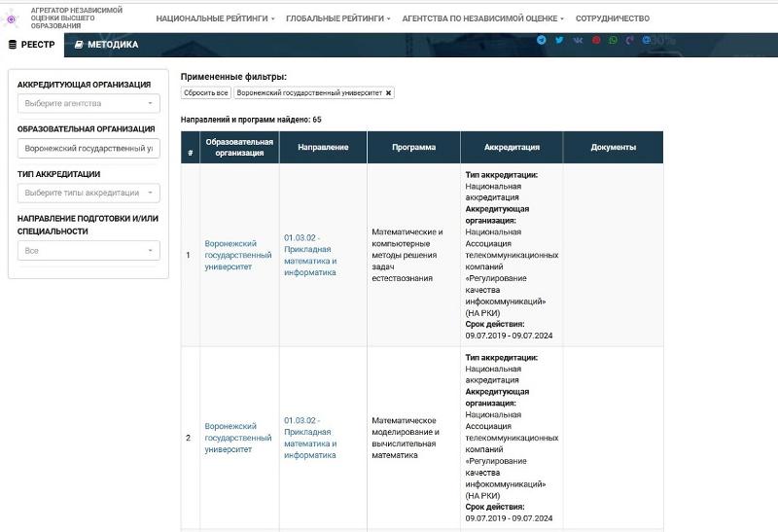Share page via Telegram icon
The image size is (778, 532).
[542, 40]
